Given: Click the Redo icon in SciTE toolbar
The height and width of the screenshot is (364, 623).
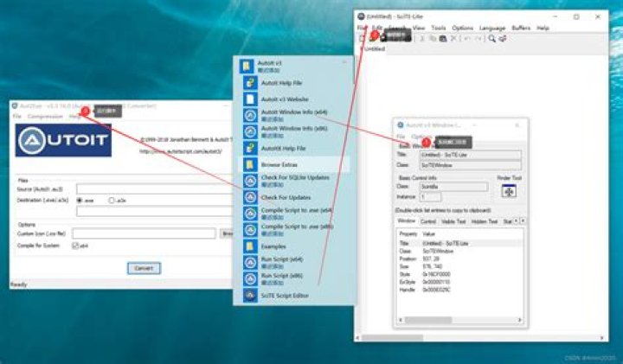Looking at the screenshot, I should tap(478, 39).
